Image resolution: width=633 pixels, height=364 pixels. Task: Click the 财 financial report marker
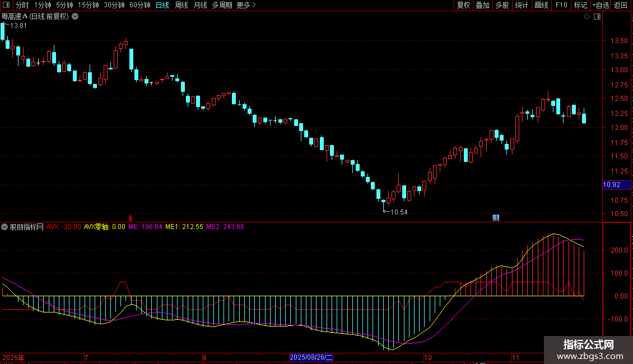[495, 217]
